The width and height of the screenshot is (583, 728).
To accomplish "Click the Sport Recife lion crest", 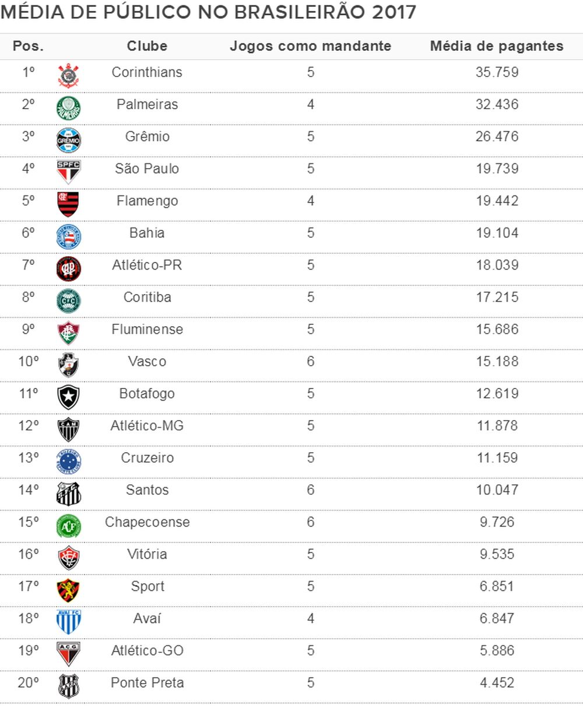I will tap(69, 590).
